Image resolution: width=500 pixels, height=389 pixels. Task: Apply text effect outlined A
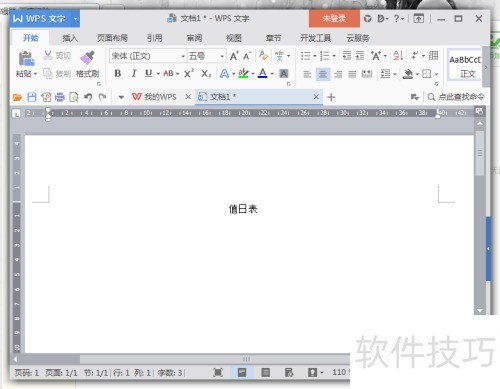(224, 73)
